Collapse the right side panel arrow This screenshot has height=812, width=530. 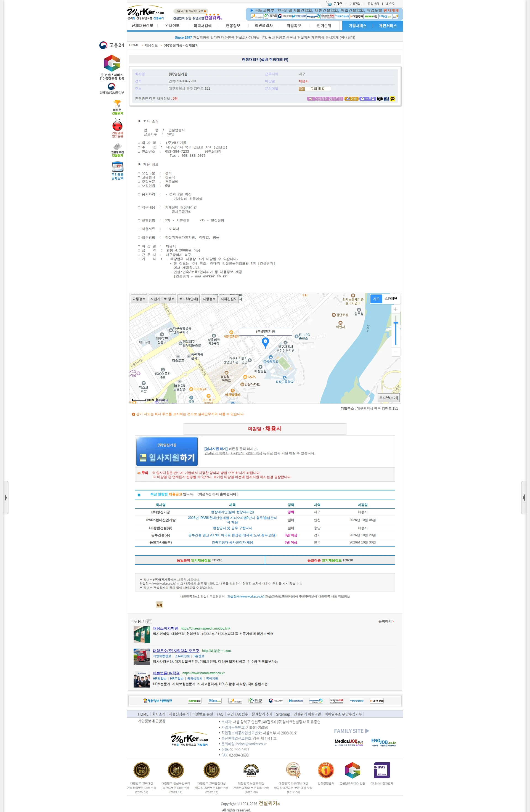click(524, 497)
